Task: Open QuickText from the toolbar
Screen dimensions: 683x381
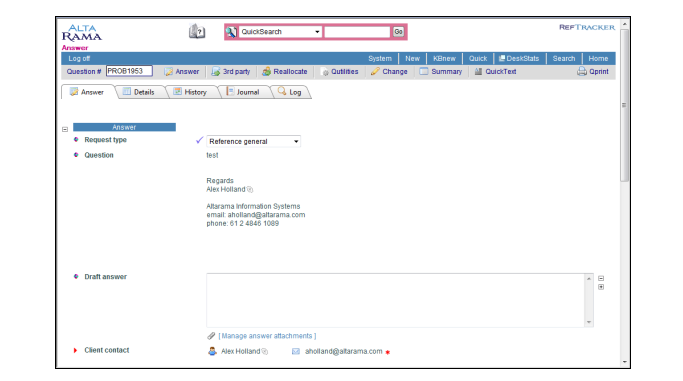Action: point(495,71)
